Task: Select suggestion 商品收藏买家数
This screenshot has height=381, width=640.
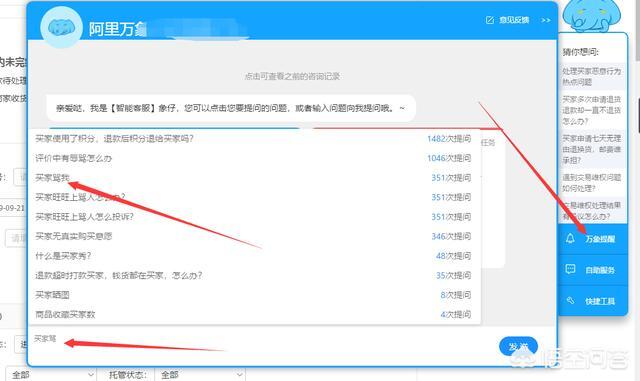Action: point(65,314)
